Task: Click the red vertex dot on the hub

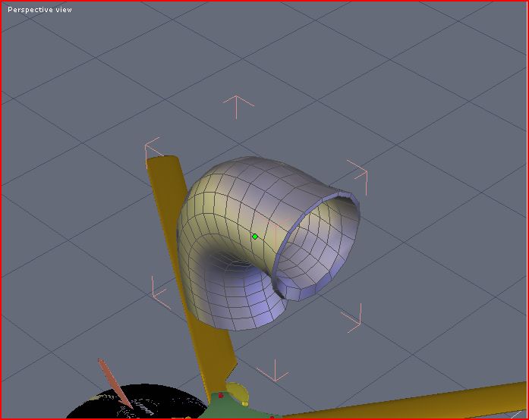Action: coord(221,396)
